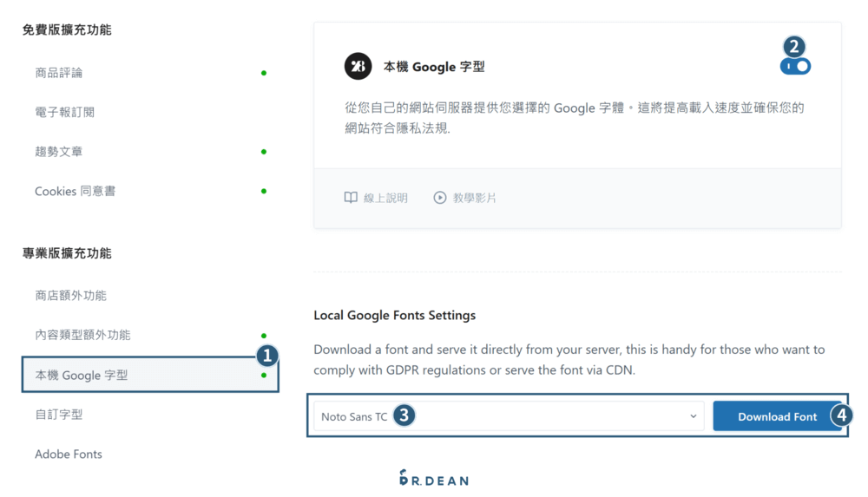Select 本機 Google 字型 sidebar item

(x=150, y=375)
